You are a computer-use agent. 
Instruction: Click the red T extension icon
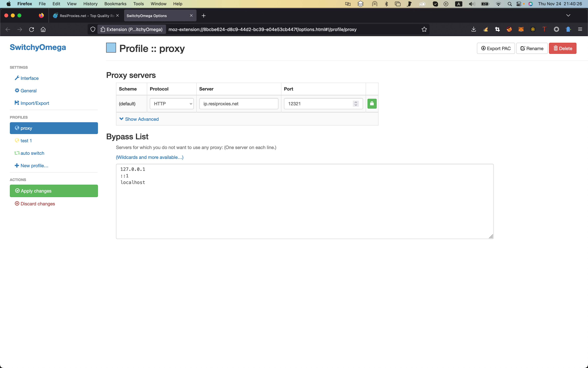click(x=545, y=29)
